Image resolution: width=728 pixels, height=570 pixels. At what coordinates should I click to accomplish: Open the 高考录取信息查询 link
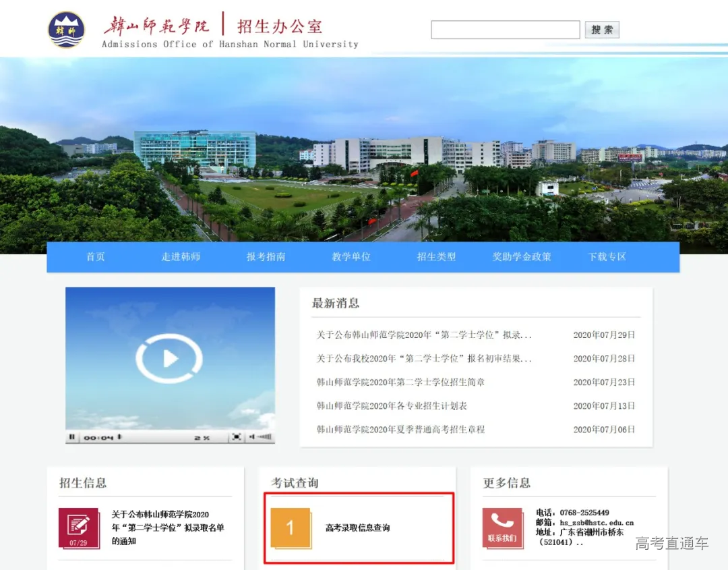tap(357, 530)
